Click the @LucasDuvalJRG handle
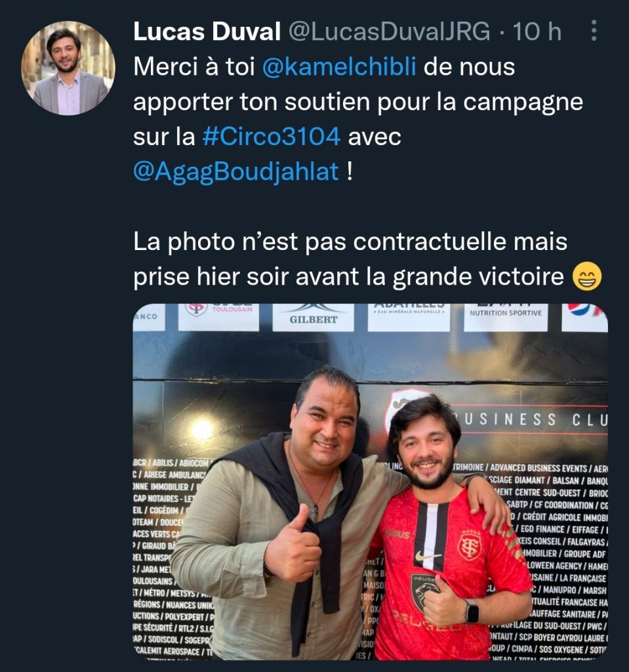This screenshot has width=629, height=672. (390, 31)
